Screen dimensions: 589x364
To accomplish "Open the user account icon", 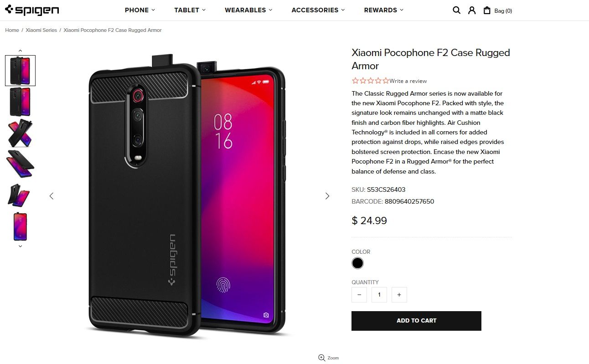I will click(x=472, y=10).
